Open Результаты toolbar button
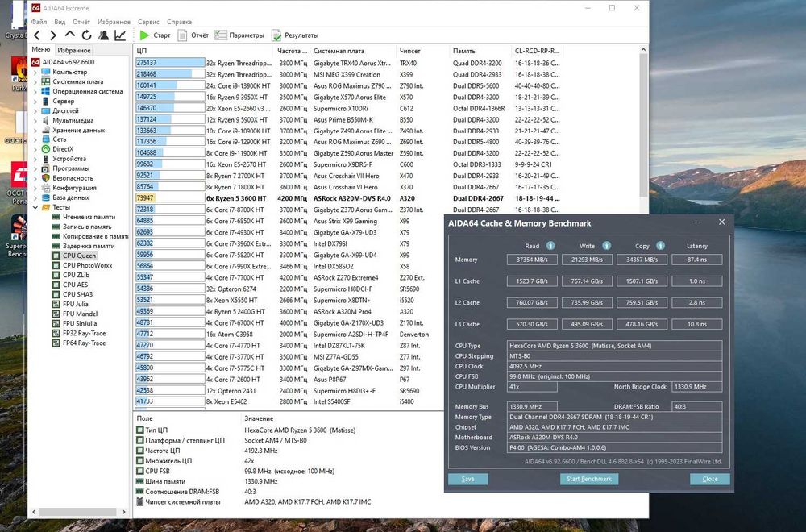Screen dimensions: 806x532 pos(296,35)
